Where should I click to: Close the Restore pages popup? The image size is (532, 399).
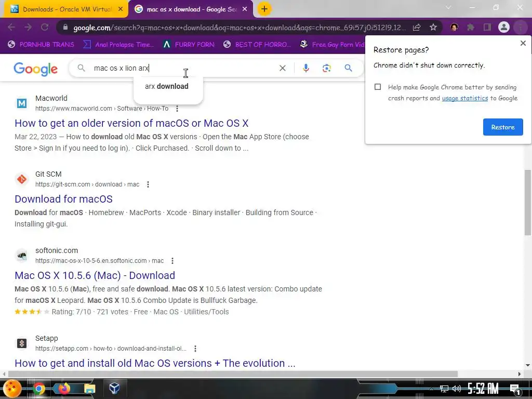[x=523, y=43]
